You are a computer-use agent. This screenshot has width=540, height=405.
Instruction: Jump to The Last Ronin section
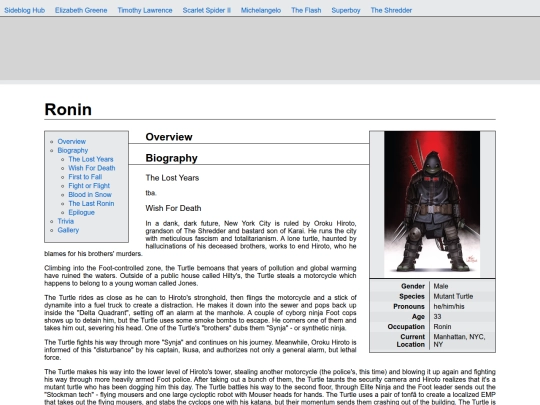tap(91, 204)
